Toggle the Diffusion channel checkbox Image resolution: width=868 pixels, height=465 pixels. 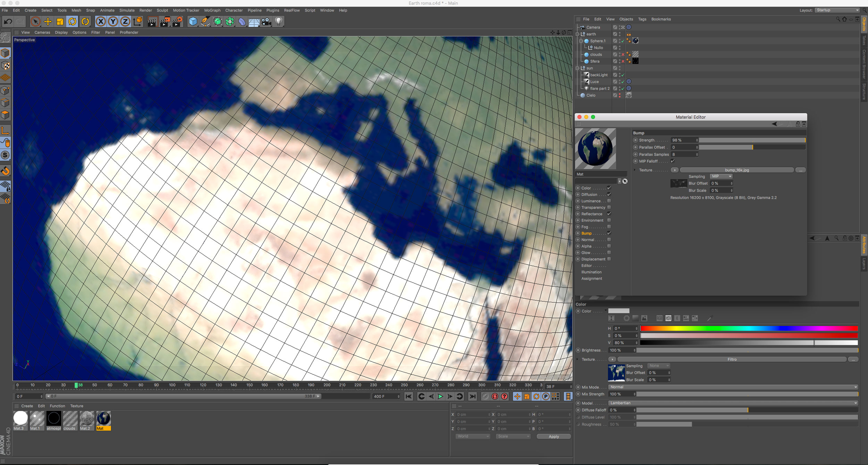click(609, 194)
